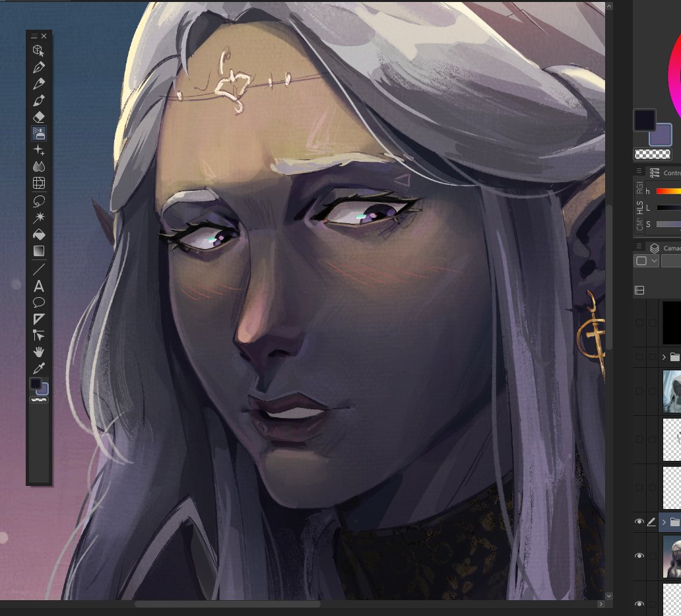Select the Pen tool
This screenshot has height=616, width=681.
pos(39,67)
